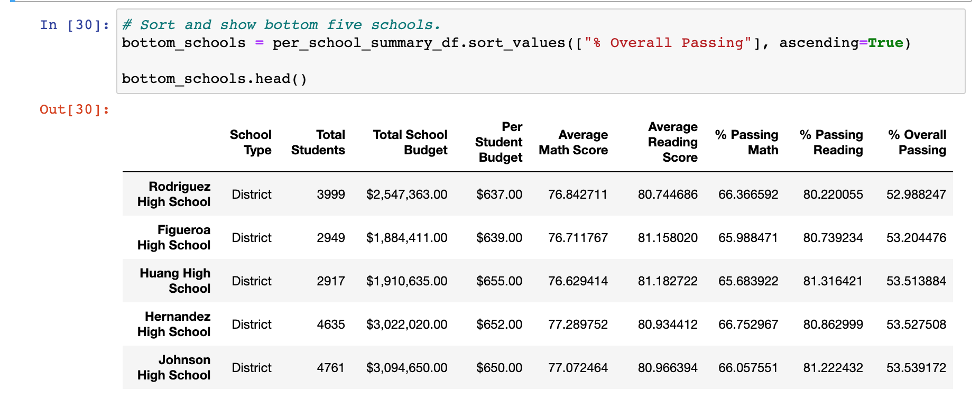Click the '% Passing Math' column header
The image size is (980, 408).
747,142
